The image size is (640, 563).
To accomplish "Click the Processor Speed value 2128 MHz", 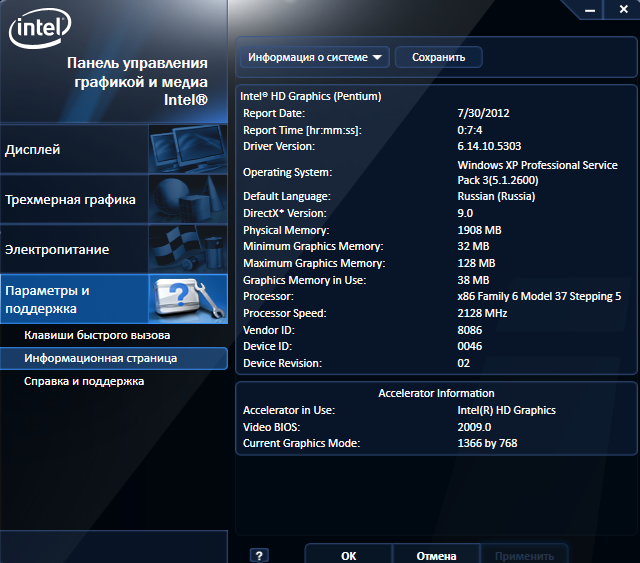I will (482, 313).
